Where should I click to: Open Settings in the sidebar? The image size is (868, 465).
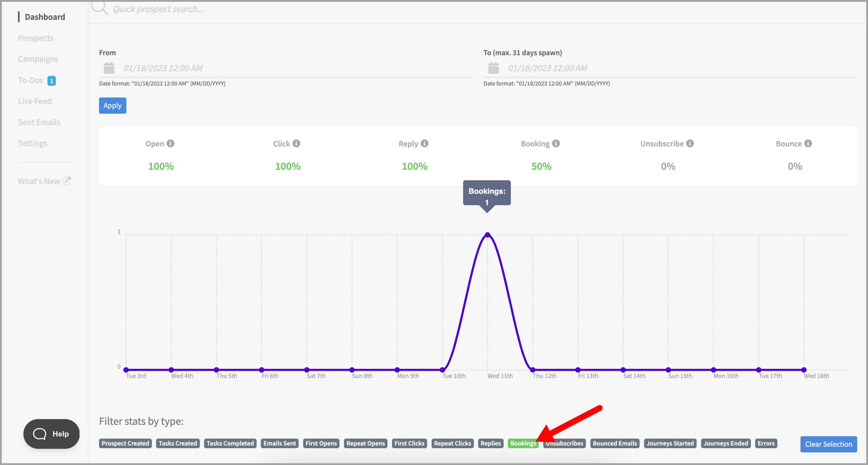click(x=33, y=143)
